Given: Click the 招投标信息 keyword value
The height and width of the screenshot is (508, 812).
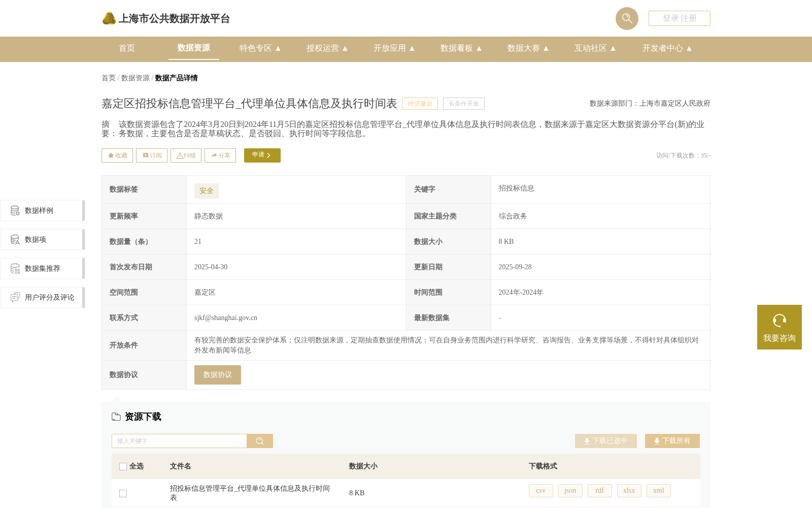Looking at the screenshot, I should [516, 188].
